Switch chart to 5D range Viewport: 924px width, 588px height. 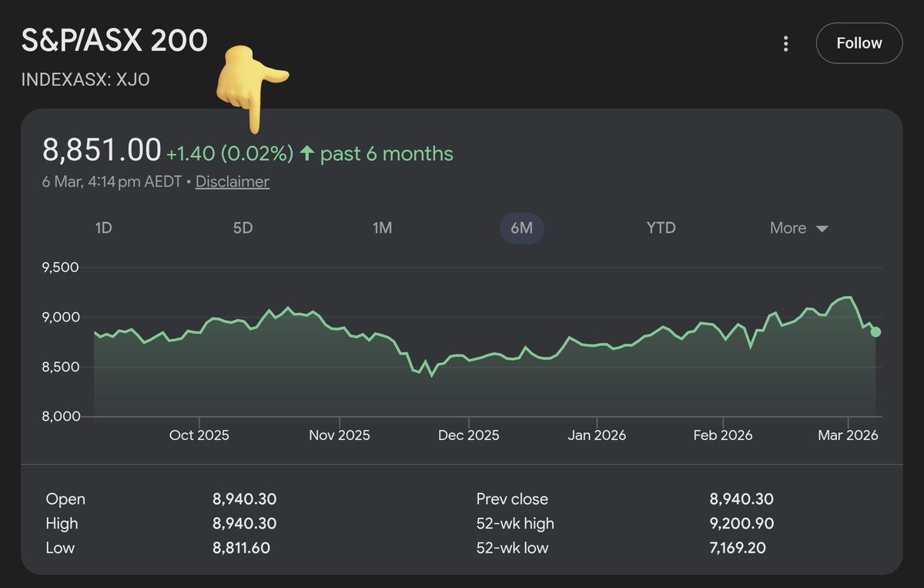click(243, 228)
